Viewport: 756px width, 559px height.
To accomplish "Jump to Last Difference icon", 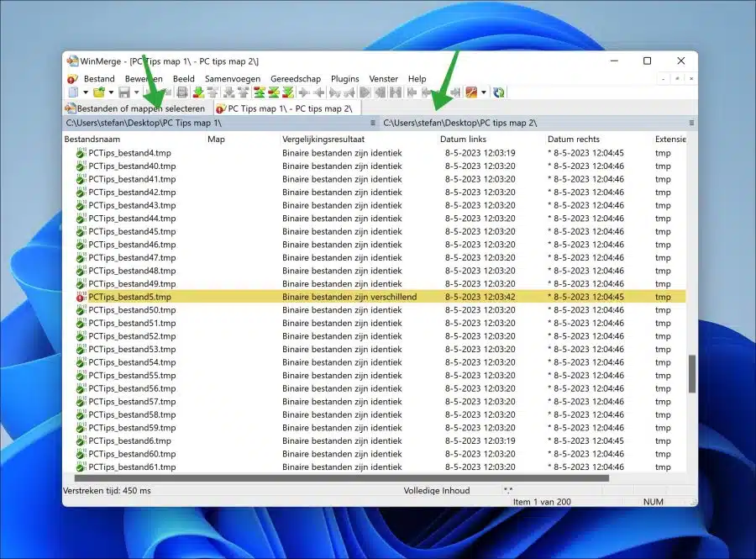I will pyautogui.click(x=288, y=92).
